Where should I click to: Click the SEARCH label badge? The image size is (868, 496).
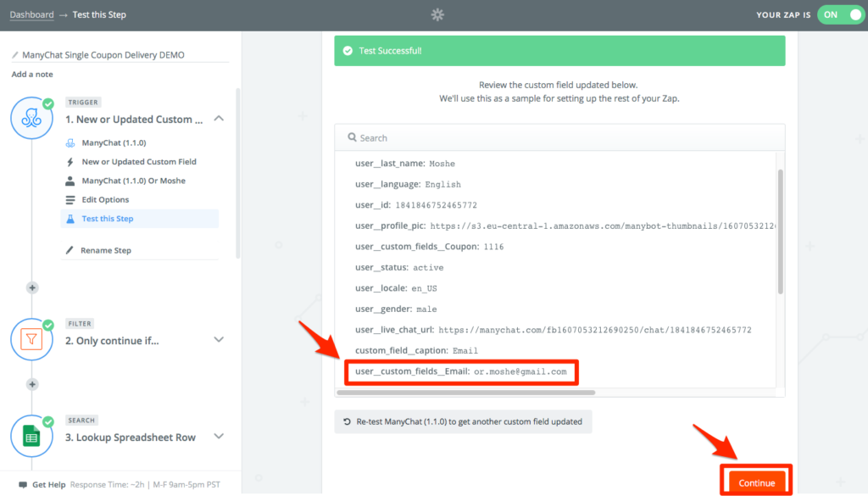tap(81, 421)
